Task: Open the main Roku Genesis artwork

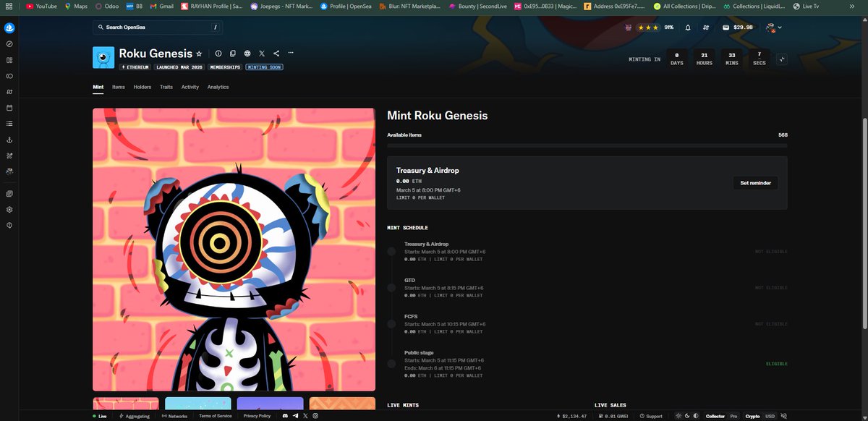Action: point(234,250)
